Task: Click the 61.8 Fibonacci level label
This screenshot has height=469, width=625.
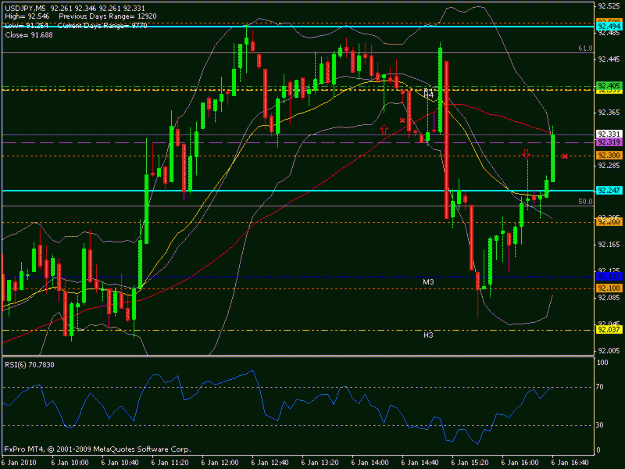Action: [585, 48]
